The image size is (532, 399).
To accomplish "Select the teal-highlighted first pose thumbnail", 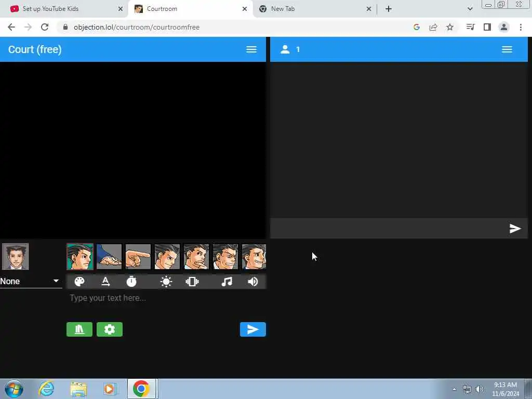I will click(x=79, y=257).
